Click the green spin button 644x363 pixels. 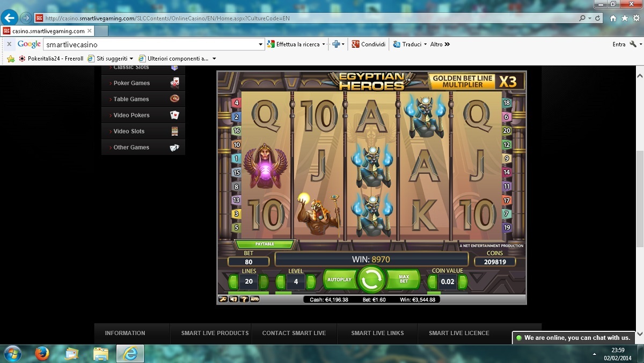370,279
